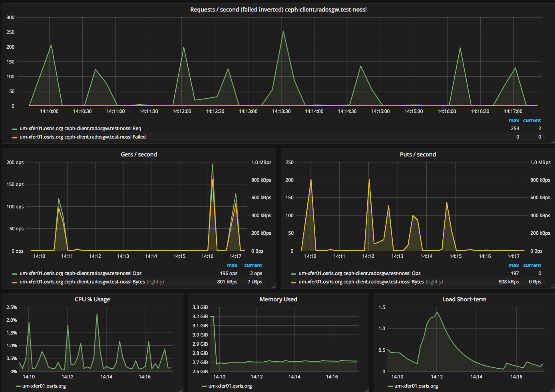Toggle the Ops series in Puts legend
The width and height of the screenshot is (555, 392).
click(359, 273)
